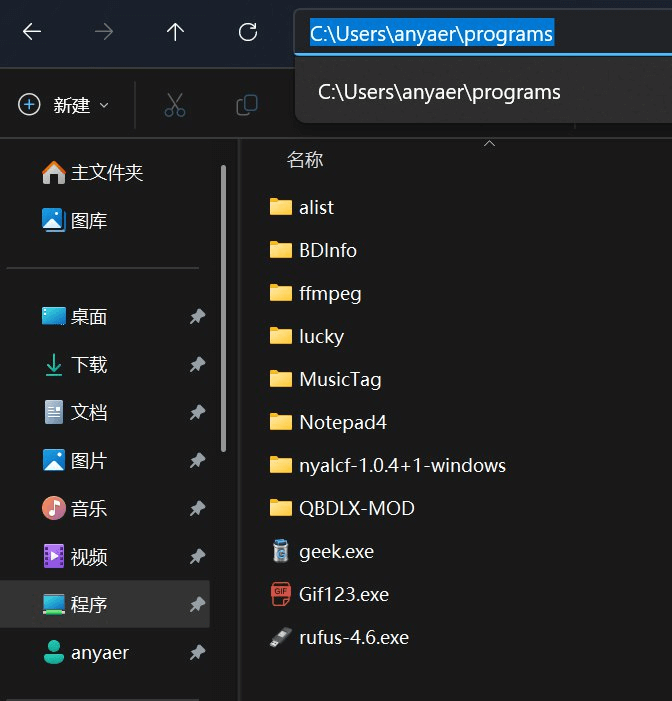Choose the C:\Users\anyaer\programs address suggestion
Viewport: 672px width, 701px height.
point(439,92)
